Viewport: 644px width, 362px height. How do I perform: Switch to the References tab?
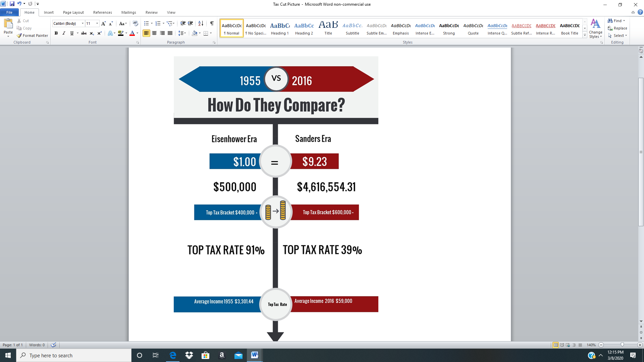pyautogui.click(x=102, y=12)
